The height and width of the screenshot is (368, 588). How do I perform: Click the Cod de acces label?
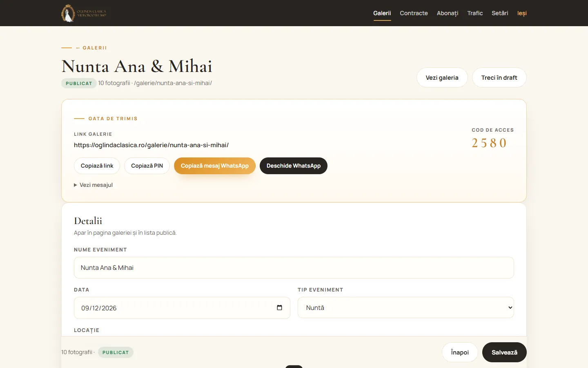[493, 130]
